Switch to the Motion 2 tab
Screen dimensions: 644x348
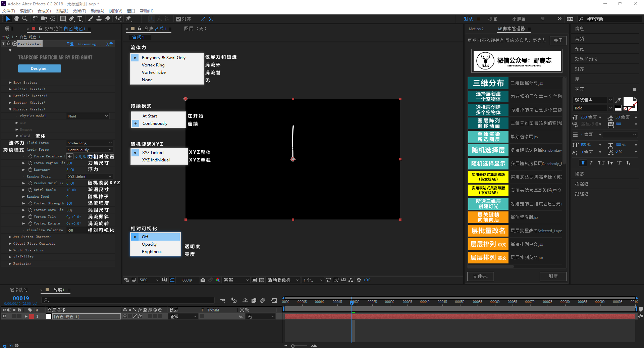[x=476, y=29]
